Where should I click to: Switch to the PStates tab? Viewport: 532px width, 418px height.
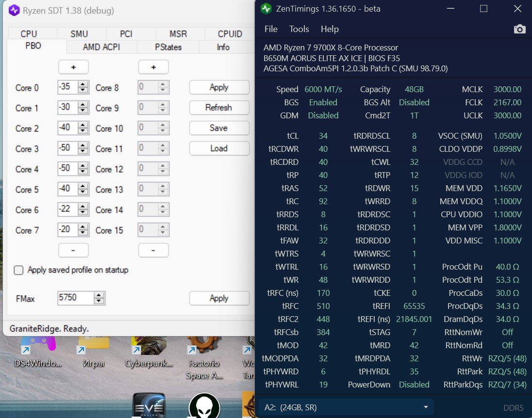(x=168, y=47)
